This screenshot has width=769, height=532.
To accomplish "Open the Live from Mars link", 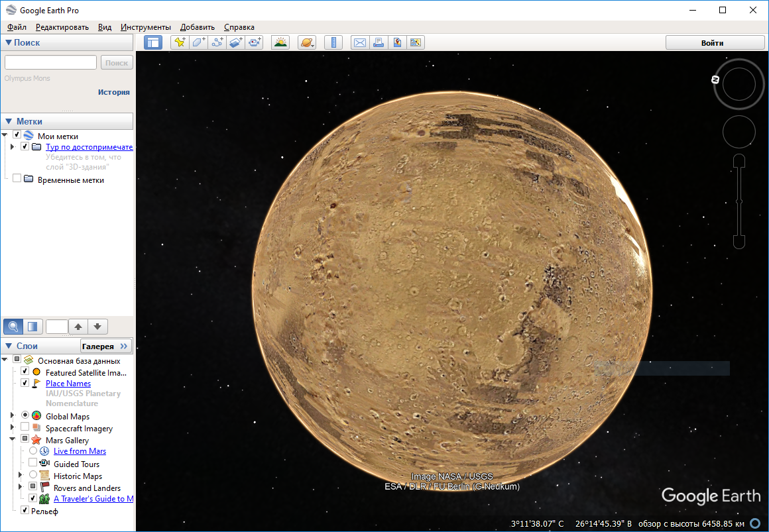I will tap(80, 451).
